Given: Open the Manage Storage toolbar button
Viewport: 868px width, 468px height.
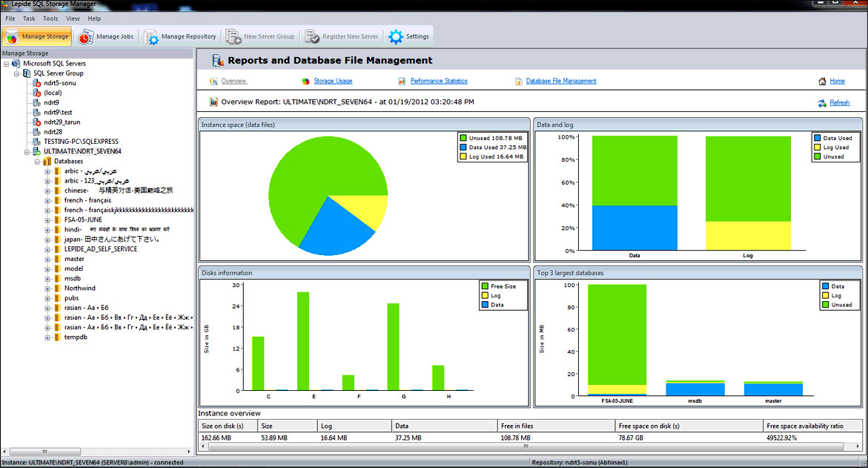Looking at the screenshot, I should pos(37,36).
